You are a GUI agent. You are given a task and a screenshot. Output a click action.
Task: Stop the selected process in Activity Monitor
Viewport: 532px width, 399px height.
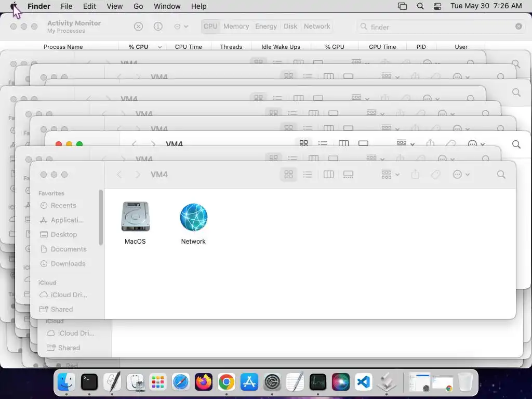coord(138,26)
